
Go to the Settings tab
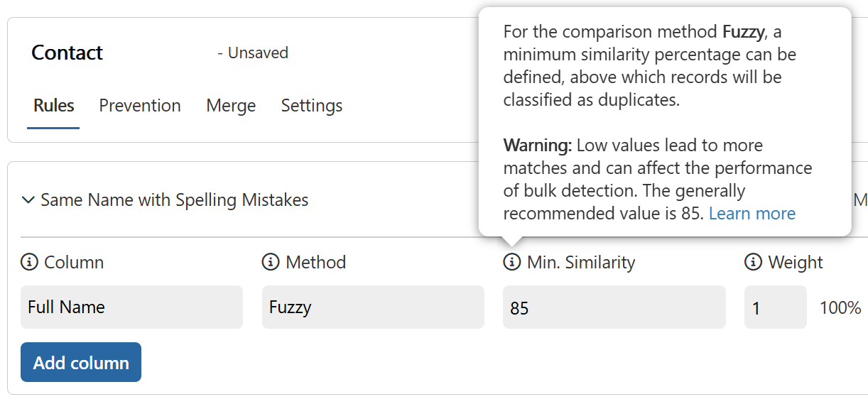coord(312,106)
